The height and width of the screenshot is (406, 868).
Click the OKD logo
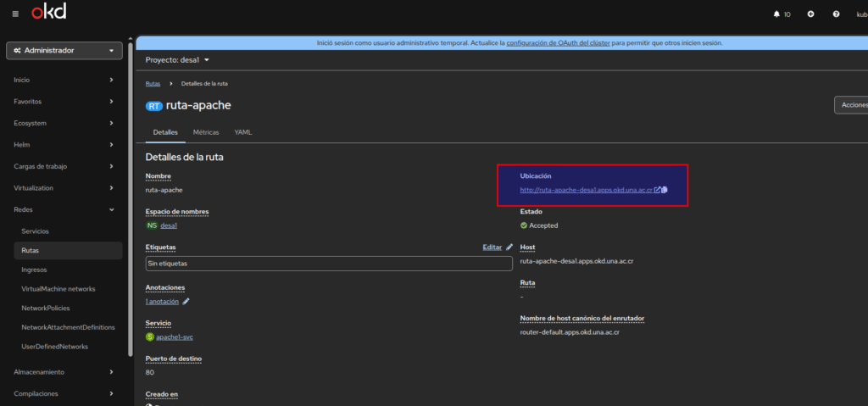pyautogui.click(x=48, y=13)
